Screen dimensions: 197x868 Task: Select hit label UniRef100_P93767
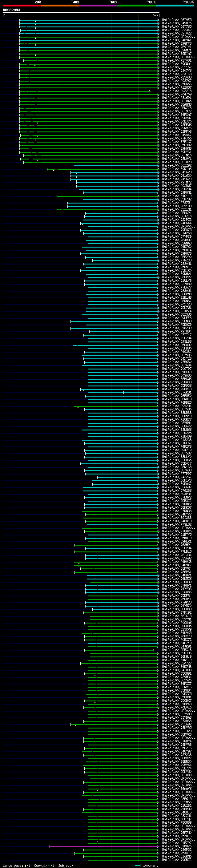tap(177, 81)
